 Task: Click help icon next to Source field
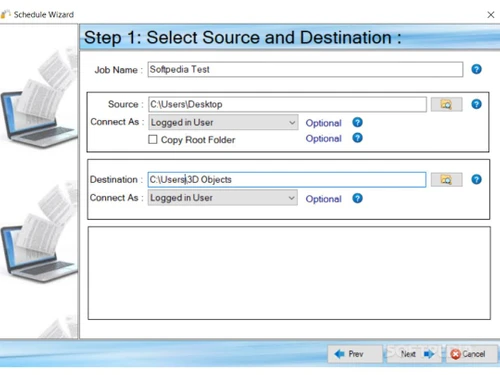(476, 104)
